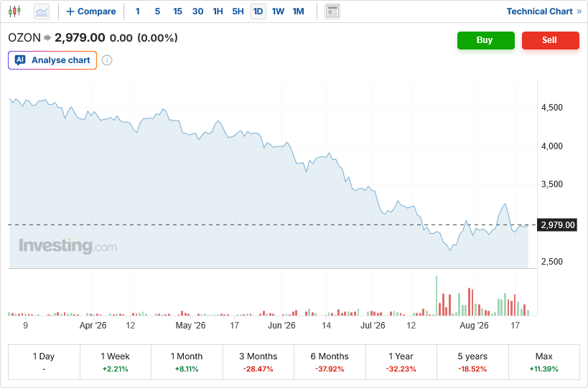Click the 2,979.00 price label on axis

click(x=557, y=225)
